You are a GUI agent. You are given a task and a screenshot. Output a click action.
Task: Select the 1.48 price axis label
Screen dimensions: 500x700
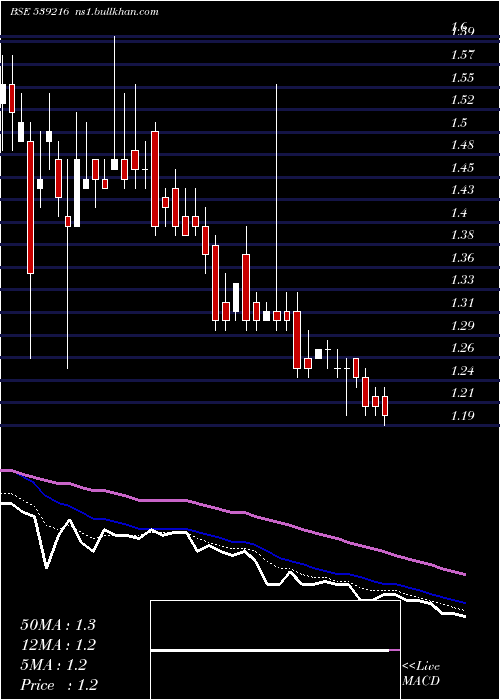click(x=462, y=145)
